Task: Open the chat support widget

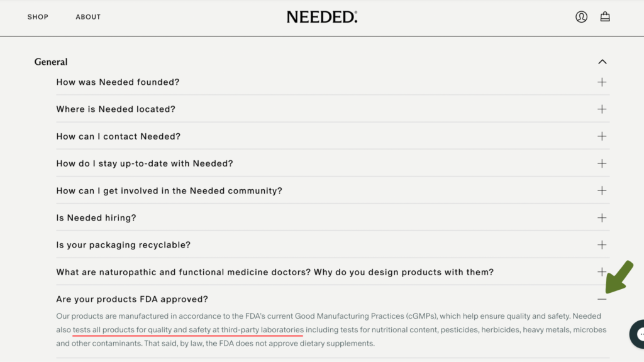Action: (638, 334)
